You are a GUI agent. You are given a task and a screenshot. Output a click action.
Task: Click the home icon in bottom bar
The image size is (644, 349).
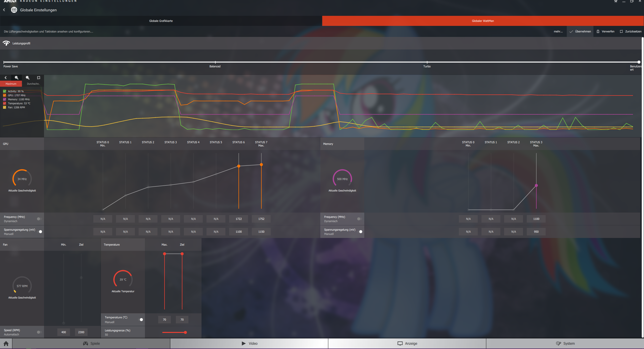coord(6,343)
